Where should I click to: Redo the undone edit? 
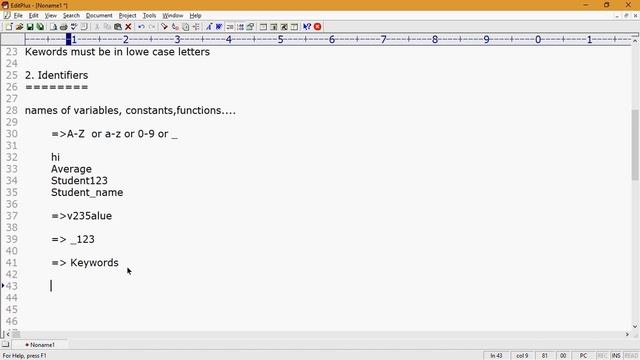151,27
